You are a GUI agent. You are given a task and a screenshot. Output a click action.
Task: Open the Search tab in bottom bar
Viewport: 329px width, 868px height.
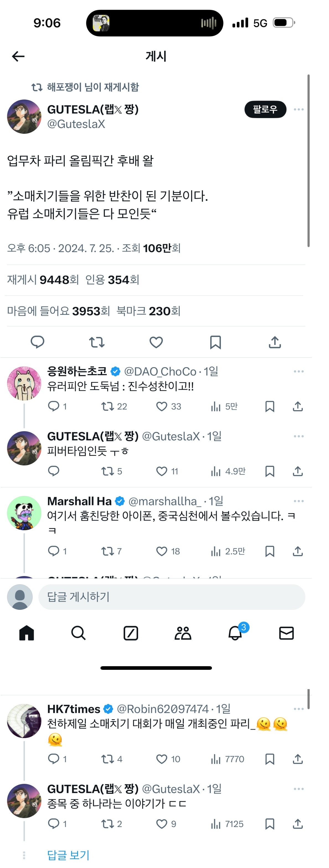point(78,633)
